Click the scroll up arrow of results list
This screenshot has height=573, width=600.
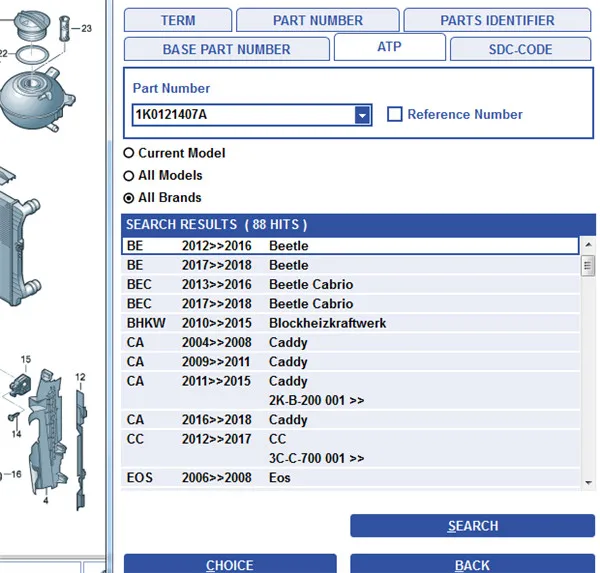pos(589,245)
